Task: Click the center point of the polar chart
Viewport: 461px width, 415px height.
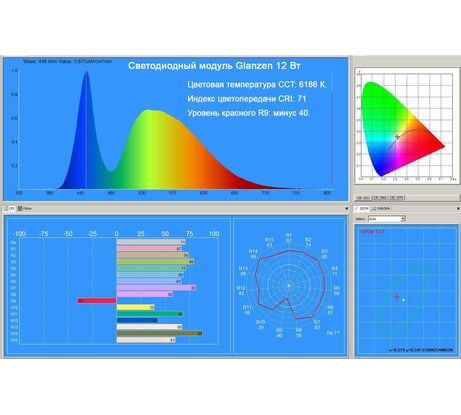Action: tap(289, 286)
